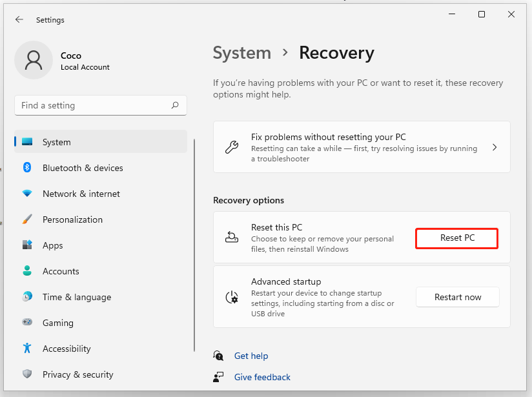Viewport: 532px width, 397px height.
Task: Click the Time & language clock icon
Action: click(x=26, y=297)
